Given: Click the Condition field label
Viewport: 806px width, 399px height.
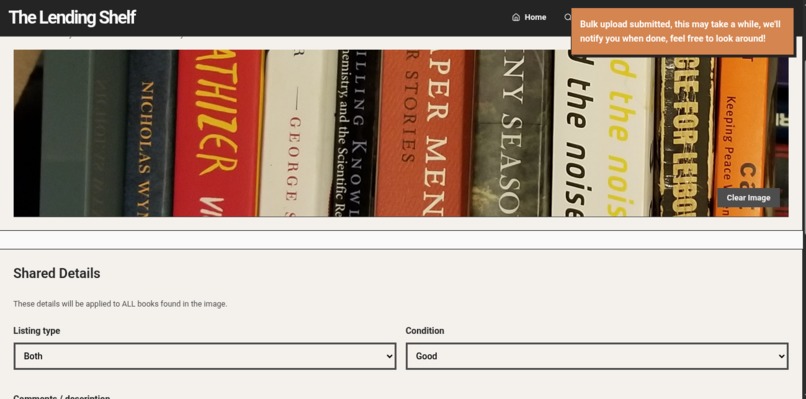Looking at the screenshot, I should tap(425, 331).
